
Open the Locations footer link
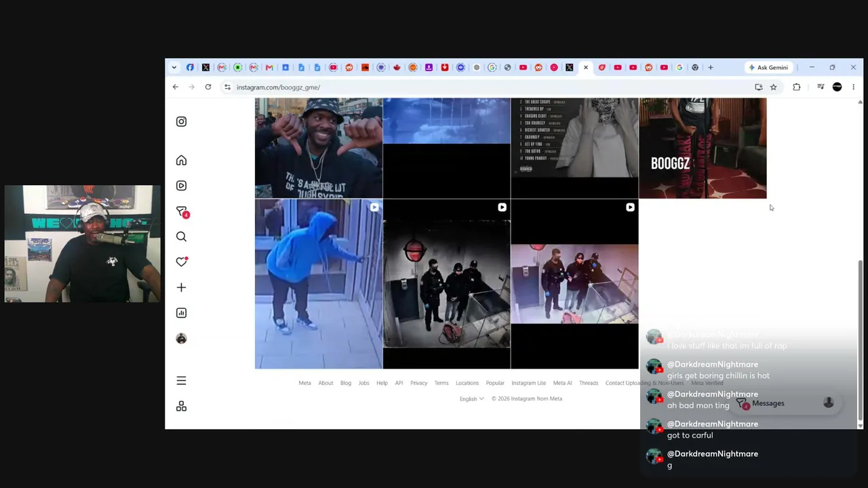[x=467, y=383]
